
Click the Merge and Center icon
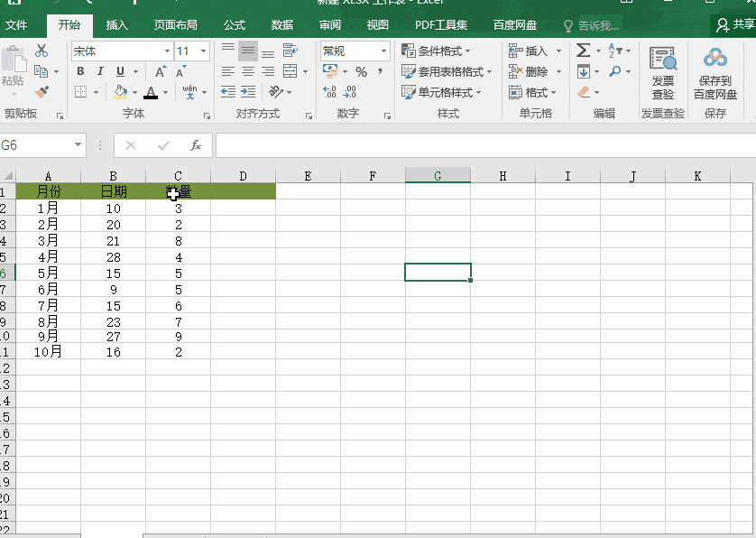pos(290,71)
